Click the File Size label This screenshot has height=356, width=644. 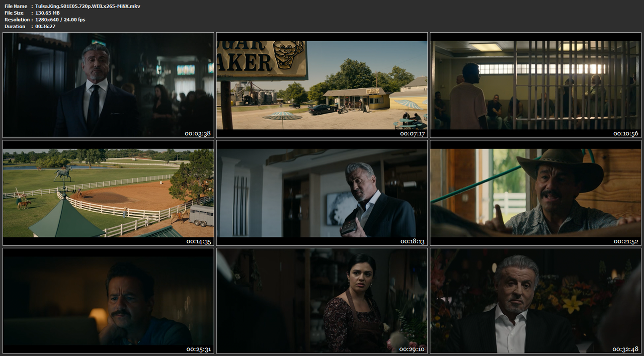(x=14, y=13)
